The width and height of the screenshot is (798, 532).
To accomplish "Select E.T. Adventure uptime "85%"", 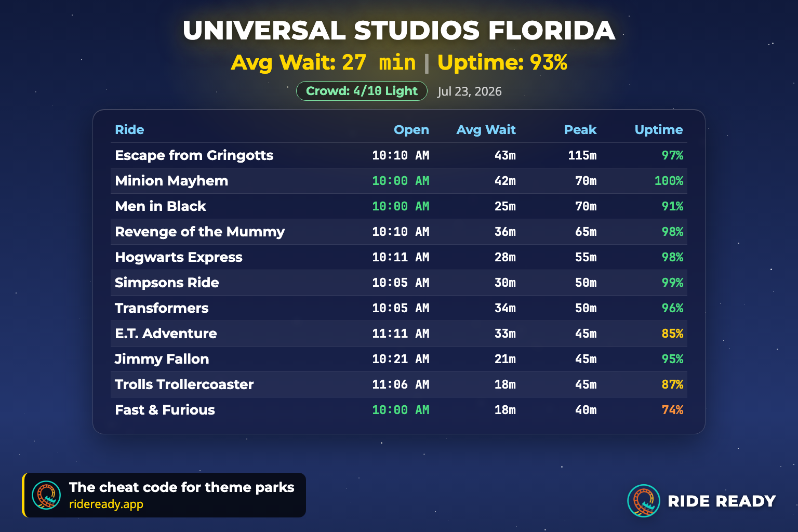I will tap(672, 334).
